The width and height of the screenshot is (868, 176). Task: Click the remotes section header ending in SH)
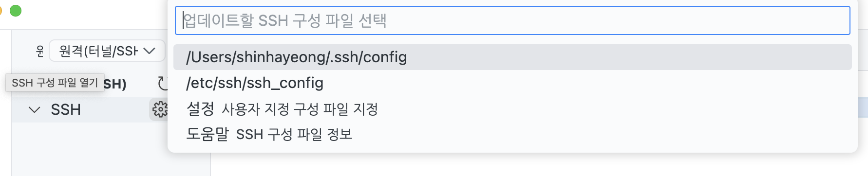115,84
